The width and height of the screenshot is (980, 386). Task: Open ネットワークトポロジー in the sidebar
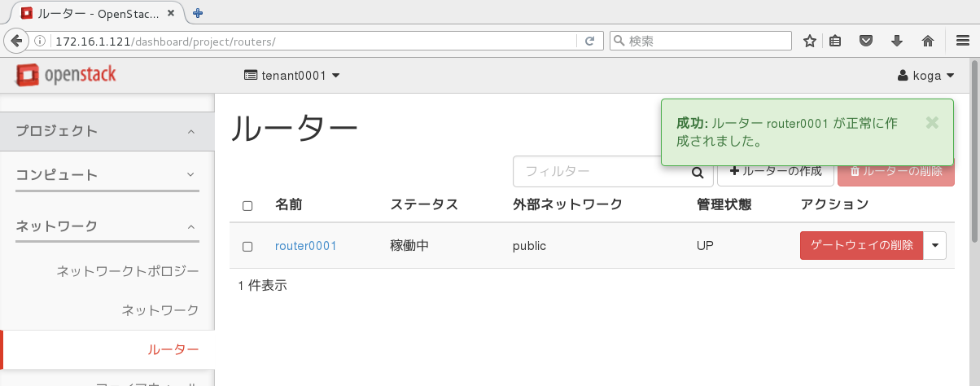(x=128, y=270)
